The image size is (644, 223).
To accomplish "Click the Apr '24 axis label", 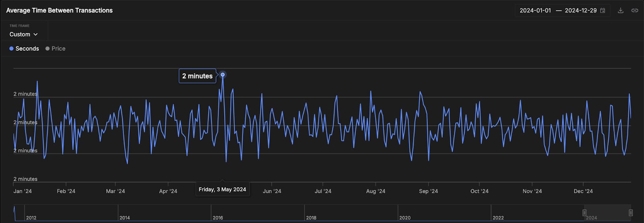I will point(168,191).
